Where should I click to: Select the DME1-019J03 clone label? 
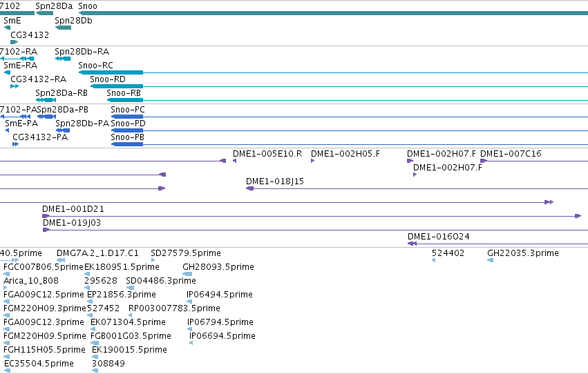click(x=72, y=222)
